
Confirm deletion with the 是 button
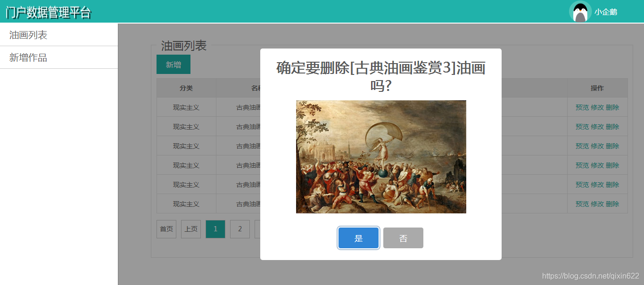click(358, 238)
